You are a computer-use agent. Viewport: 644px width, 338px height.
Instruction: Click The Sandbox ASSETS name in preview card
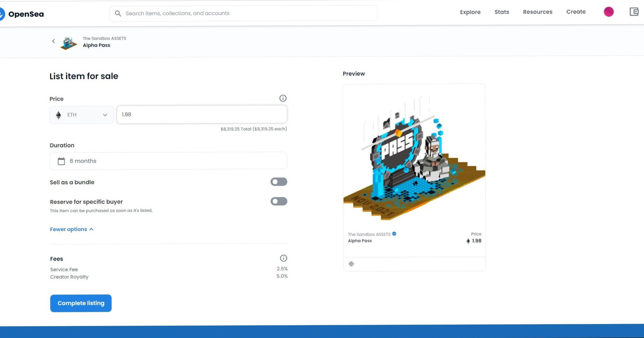coord(369,234)
